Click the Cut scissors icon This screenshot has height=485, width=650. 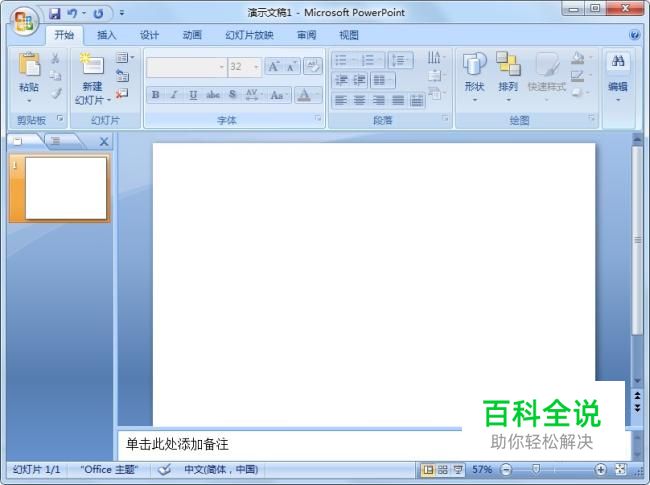(55, 58)
